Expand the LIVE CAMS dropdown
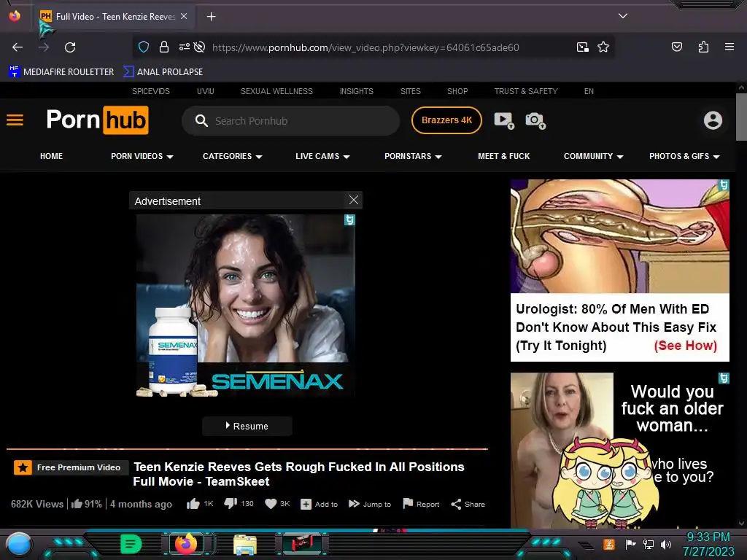The width and height of the screenshot is (747, 560). (322, 156)
